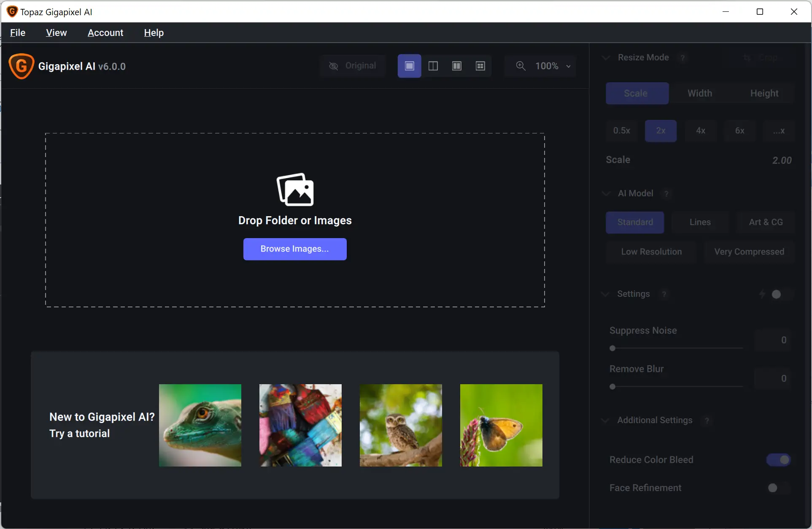The image size is (812, 529).
Task: Click the Suppress Noise slider handle
Action: point(612,348)
